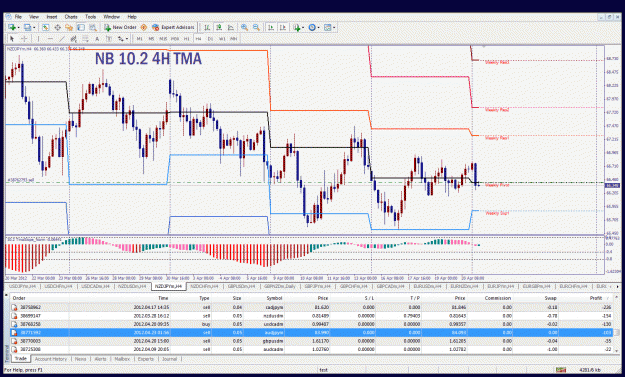Open the Templates icon
The height and width of the screenshot is (377, 625).
328,27
